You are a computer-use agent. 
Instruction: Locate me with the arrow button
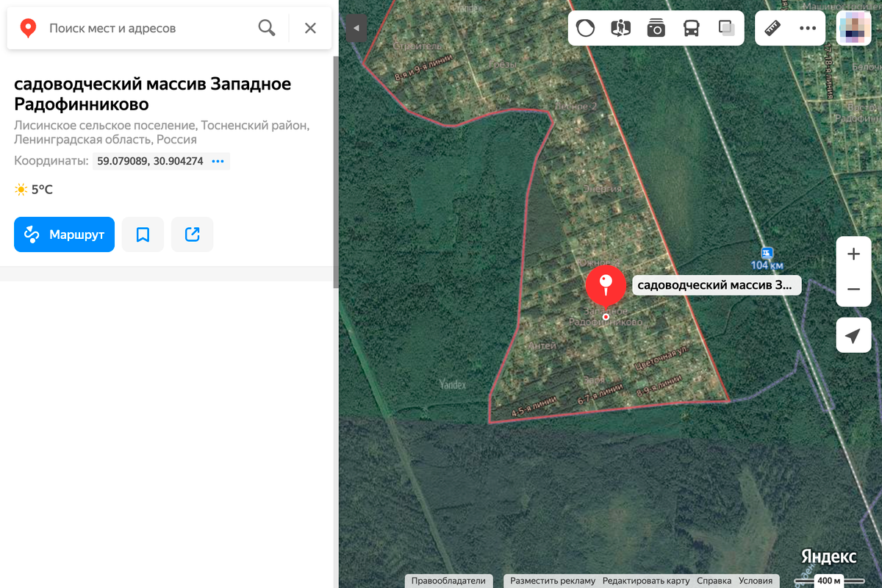coord(853,336)
